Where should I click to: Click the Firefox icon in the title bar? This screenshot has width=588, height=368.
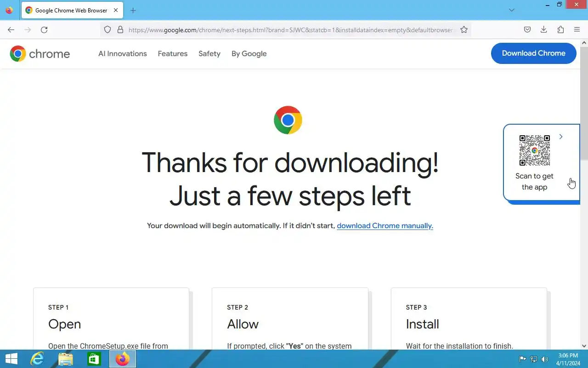pyautogui.click(x=9, y=10)
